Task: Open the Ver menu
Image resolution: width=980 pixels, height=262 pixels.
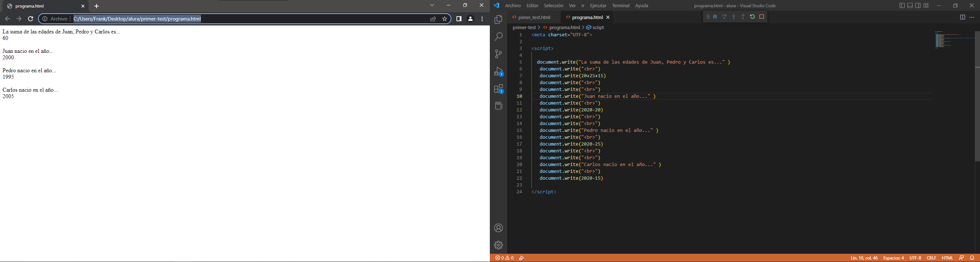Action: pos(572,6)
